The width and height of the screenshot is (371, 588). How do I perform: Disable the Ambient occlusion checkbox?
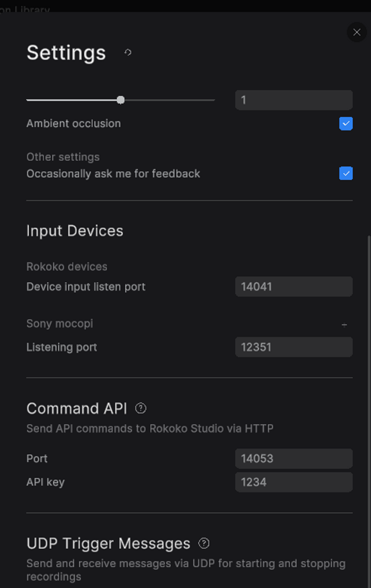(x=346, y=124)
